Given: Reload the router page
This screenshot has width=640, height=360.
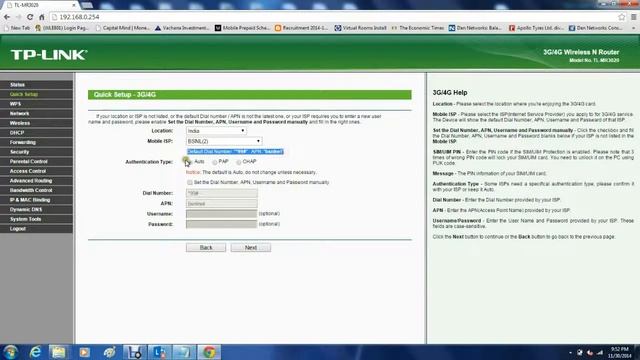Looking at the screenshot, I should [30, 17].
